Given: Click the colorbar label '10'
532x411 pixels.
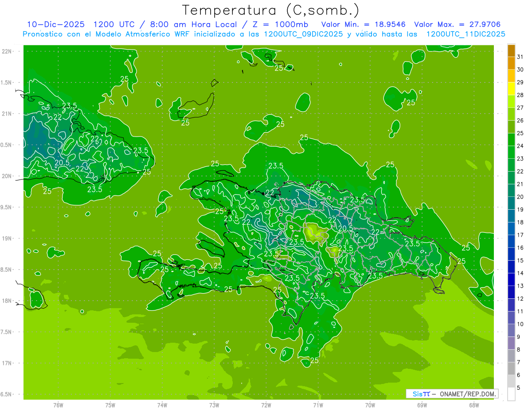Looking at the screenshot, I should point(520,324).
